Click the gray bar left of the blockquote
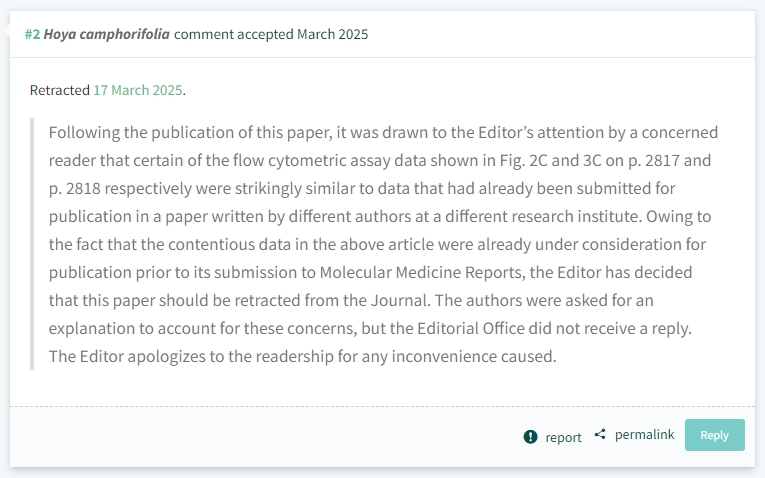The image size is (765, 478). tap(32, 244)
